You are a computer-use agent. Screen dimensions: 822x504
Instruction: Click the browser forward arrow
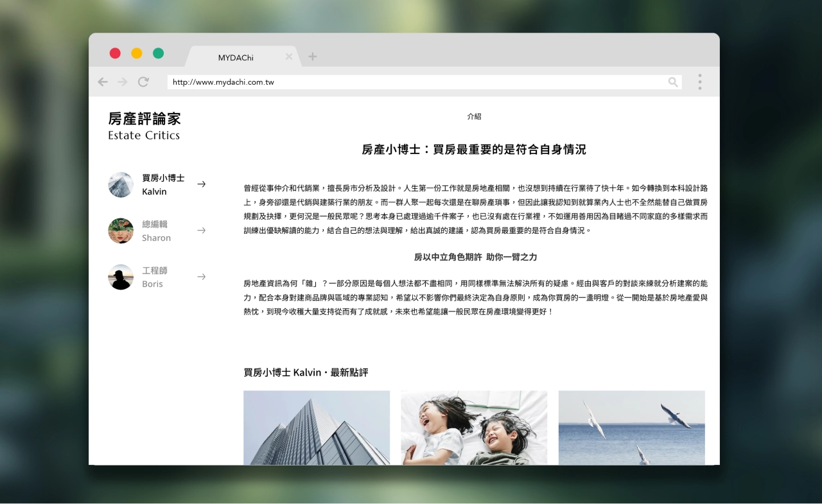(x=123, y=82)
